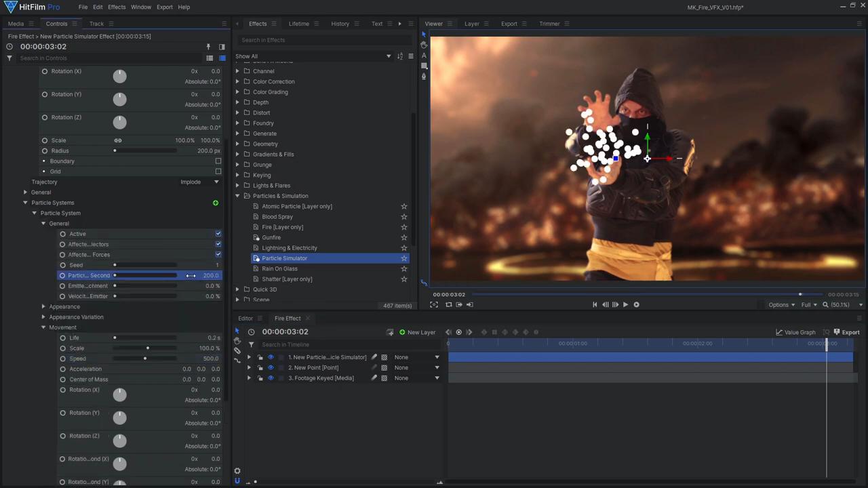Jump to start in Viewer playback
868x488 pixels.
tap(595, 305)
